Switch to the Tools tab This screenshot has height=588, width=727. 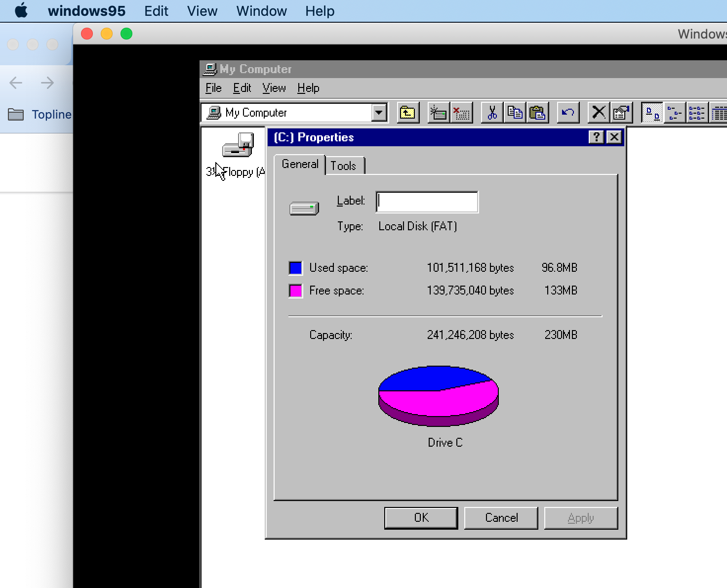pos(344,166)
